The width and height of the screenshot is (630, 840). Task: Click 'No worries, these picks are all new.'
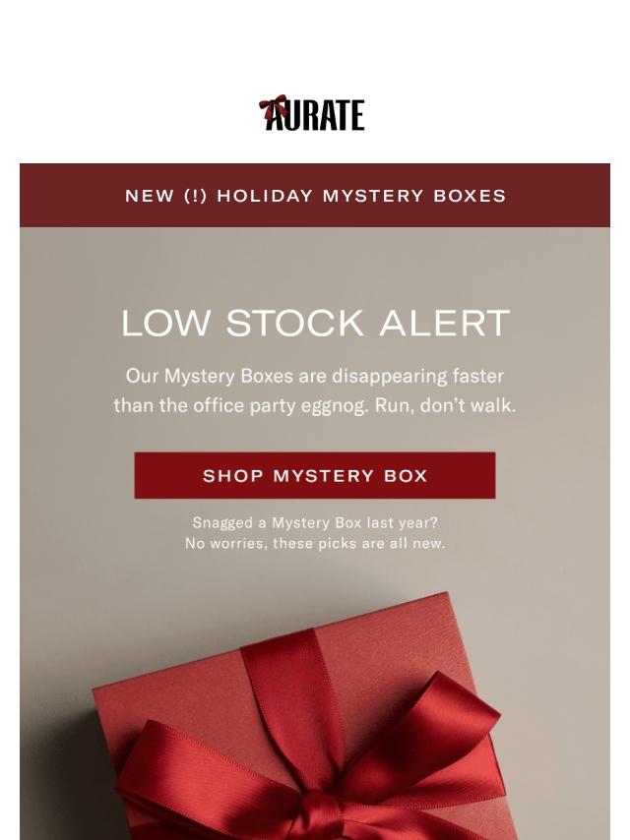point(315,543)
